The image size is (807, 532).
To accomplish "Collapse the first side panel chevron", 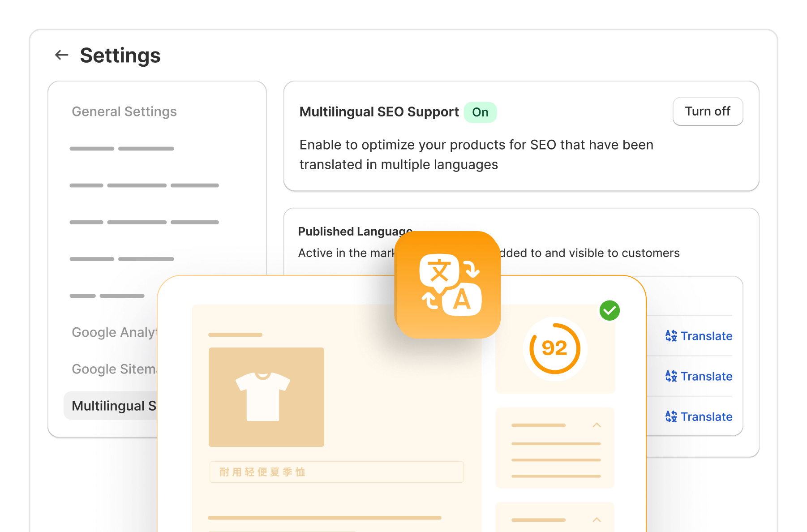I will coord(597,425).
